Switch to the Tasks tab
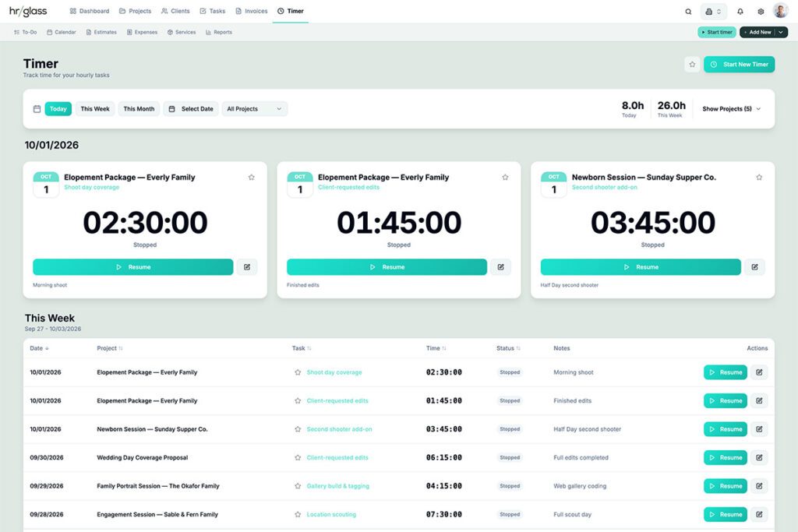Viewport: 798px width, 532px height. pyautogui.click(x=212, y=11)
